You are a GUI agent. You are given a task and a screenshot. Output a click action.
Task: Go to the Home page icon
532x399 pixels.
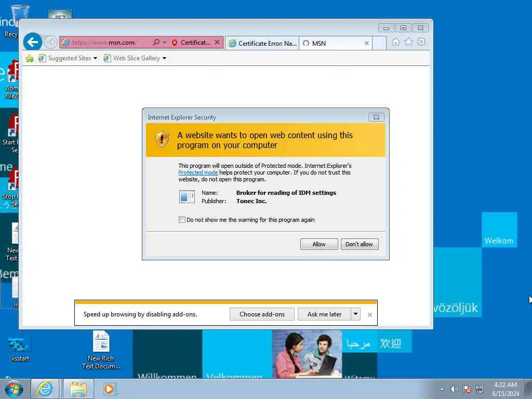tap(395, 42)
